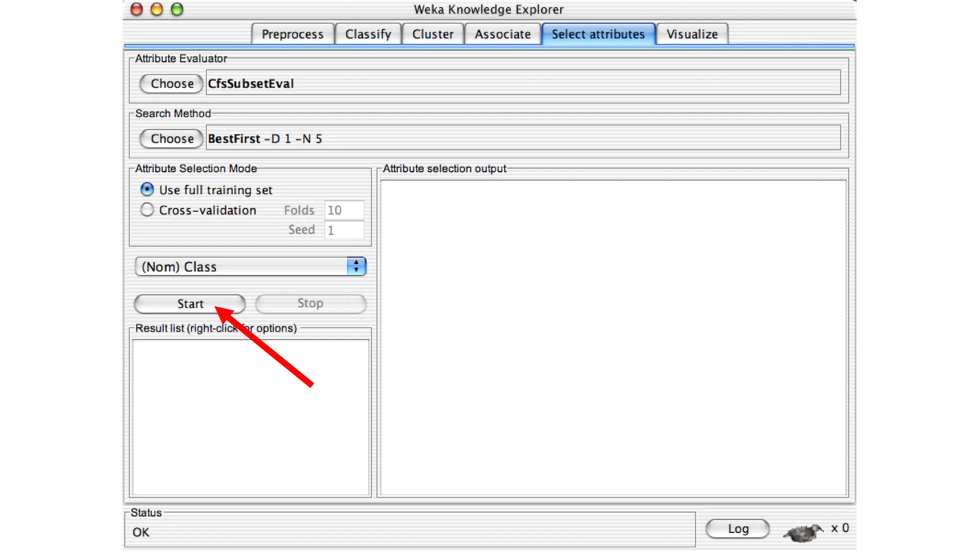The width and height of the screenshot is (980, 551).
Task: Click the green zoom window button
Action: pos(177,10)
